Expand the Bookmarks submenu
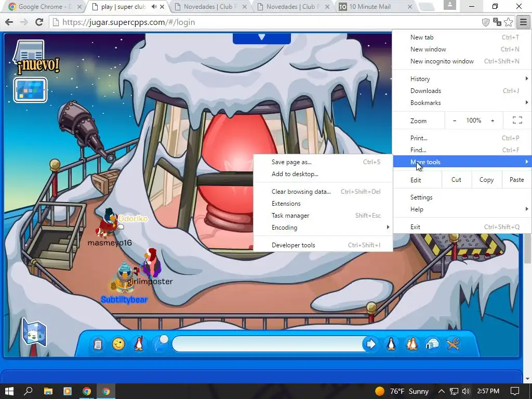Image resolution: width=532 pixels, height=399 pixels. click(x=462, y=103)
